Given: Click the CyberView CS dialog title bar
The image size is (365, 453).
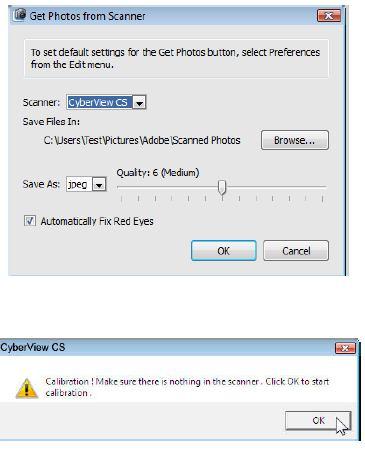Looking at the screenshot, I should pyautogui.click(x=167, y=348).
